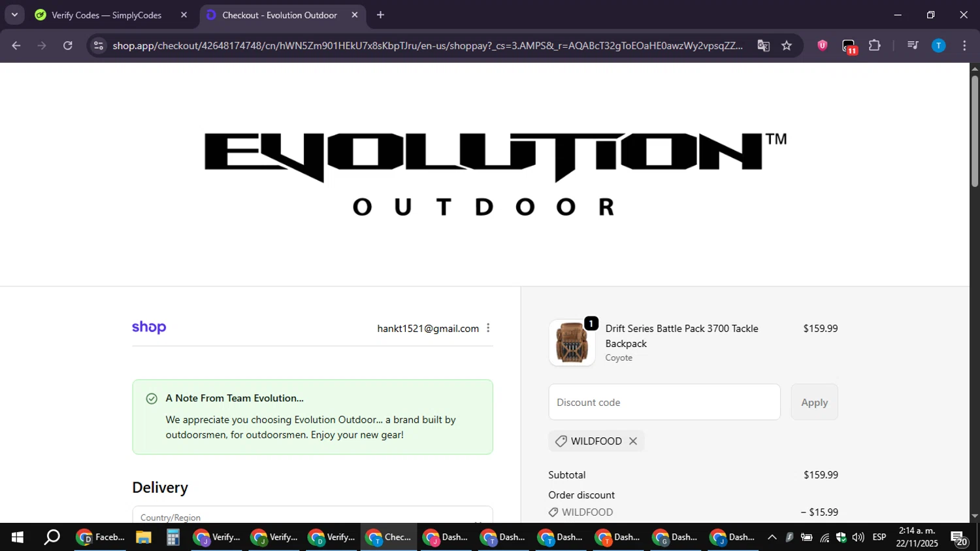Open the extension with red 11 badge

tap(849, 46)
